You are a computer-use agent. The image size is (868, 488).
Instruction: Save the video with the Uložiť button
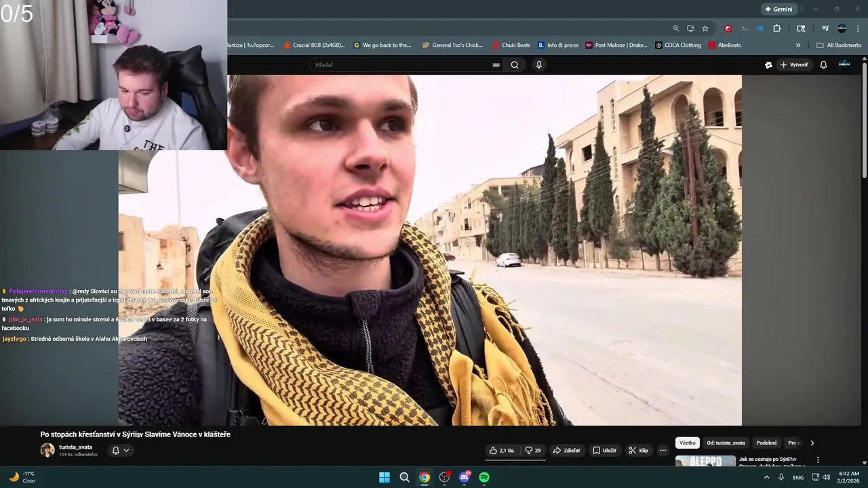tap(604, 450)
